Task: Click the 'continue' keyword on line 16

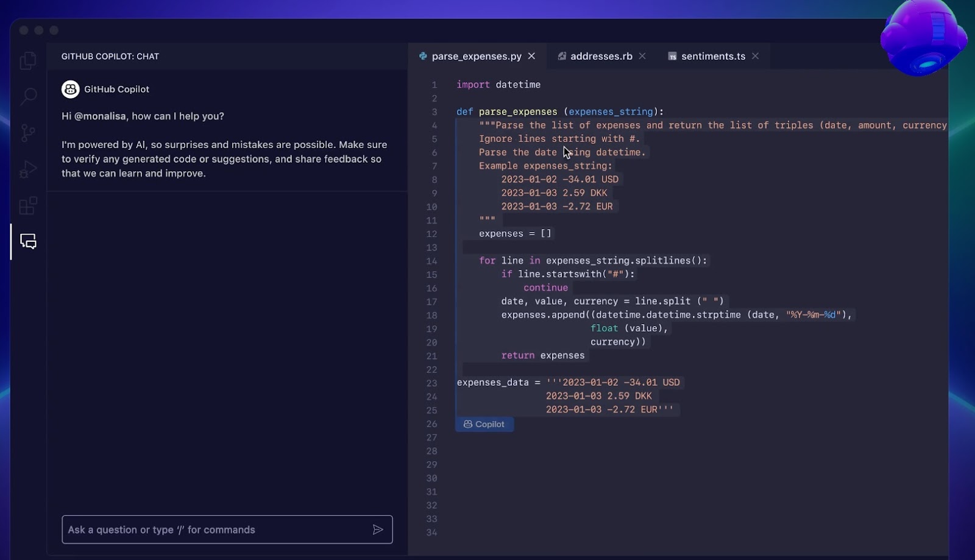Action: click(545, 288)
